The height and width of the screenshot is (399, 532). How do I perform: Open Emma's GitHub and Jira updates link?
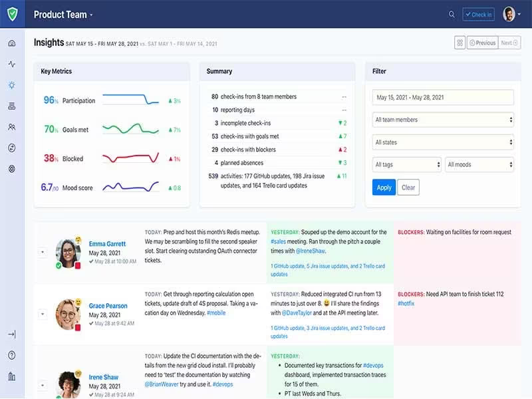click(327, 270)
